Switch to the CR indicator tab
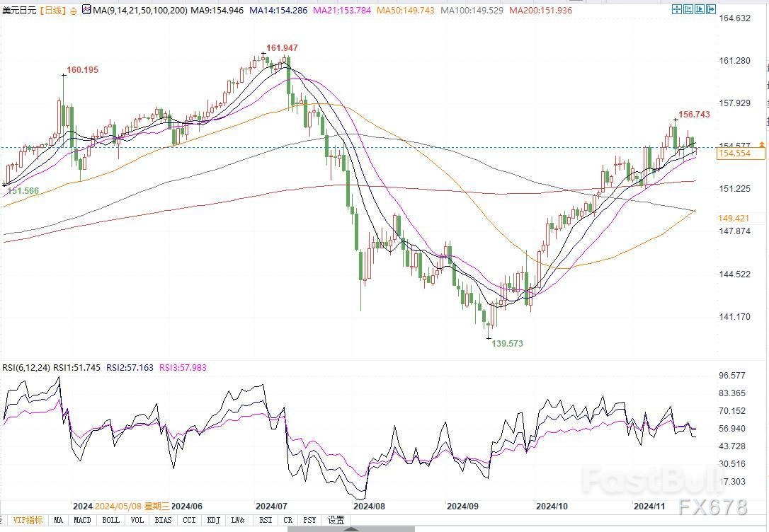This screenshot has width=769, height=532. point(288,520)
